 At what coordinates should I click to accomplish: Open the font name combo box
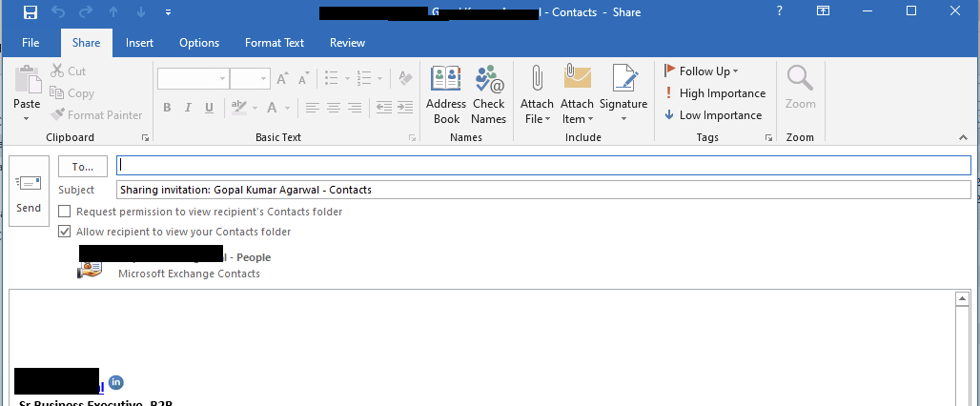pyautogui.click(x=194, y=79)
